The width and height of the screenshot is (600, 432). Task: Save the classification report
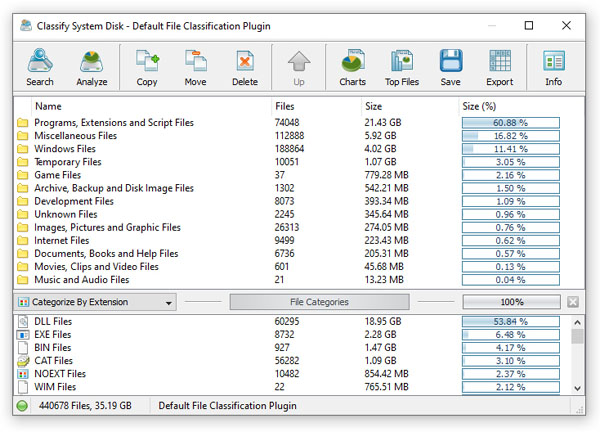tap(450, 67)
